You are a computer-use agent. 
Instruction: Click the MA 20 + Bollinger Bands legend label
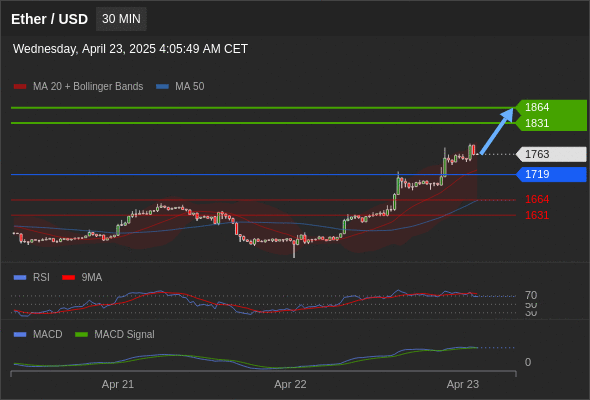pyautogui.click(x=88, y=87)
